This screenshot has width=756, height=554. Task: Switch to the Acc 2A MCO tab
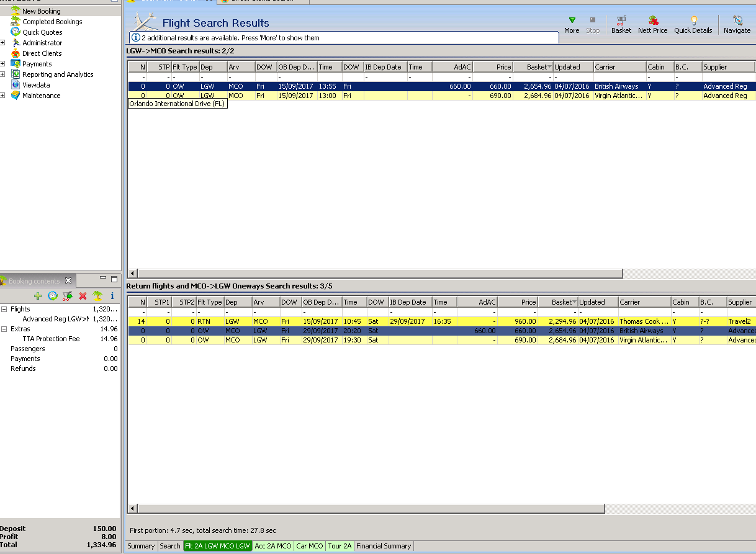[x=273, y=546]
